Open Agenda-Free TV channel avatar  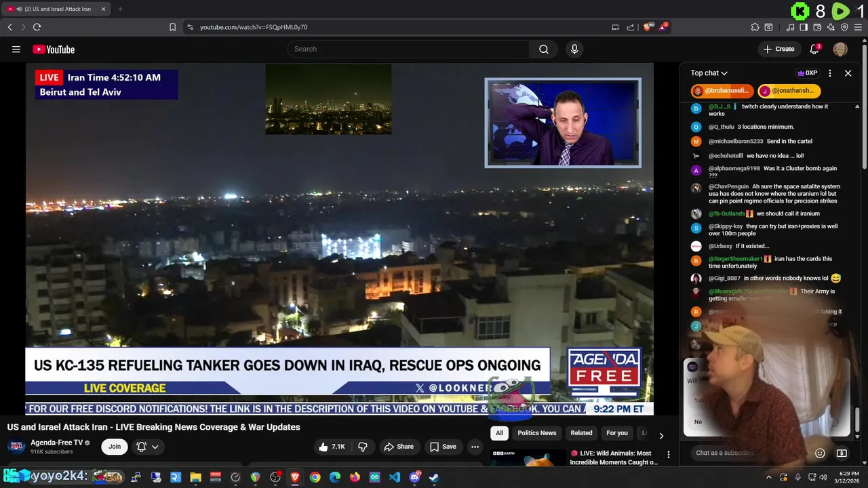tap(17, 446)
